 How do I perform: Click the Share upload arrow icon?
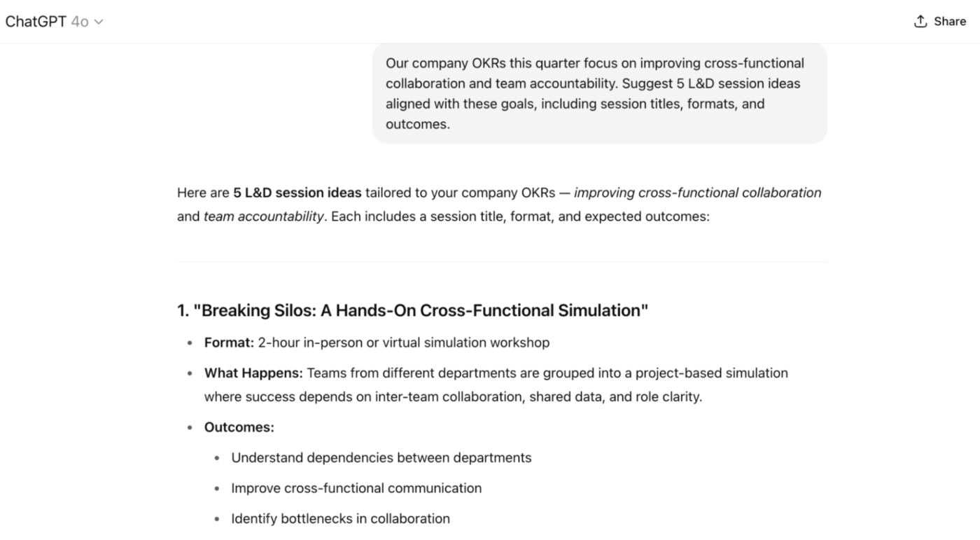(x=920, y=22)
